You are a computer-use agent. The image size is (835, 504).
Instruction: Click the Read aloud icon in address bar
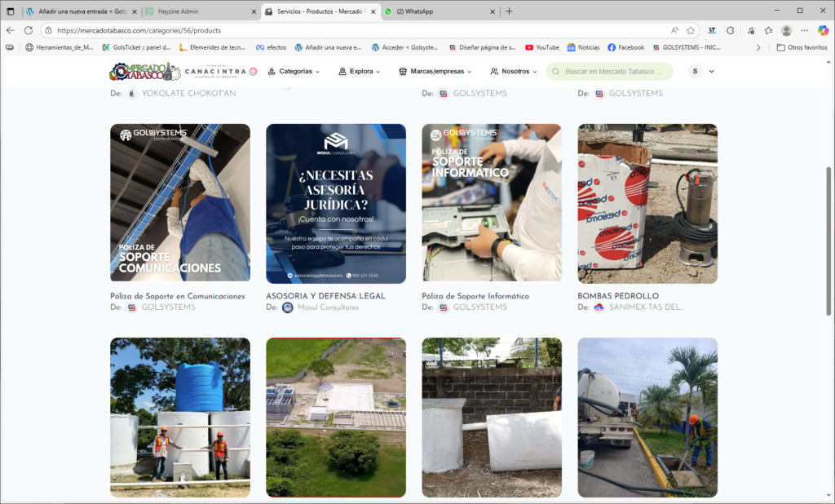pos(674,30)
